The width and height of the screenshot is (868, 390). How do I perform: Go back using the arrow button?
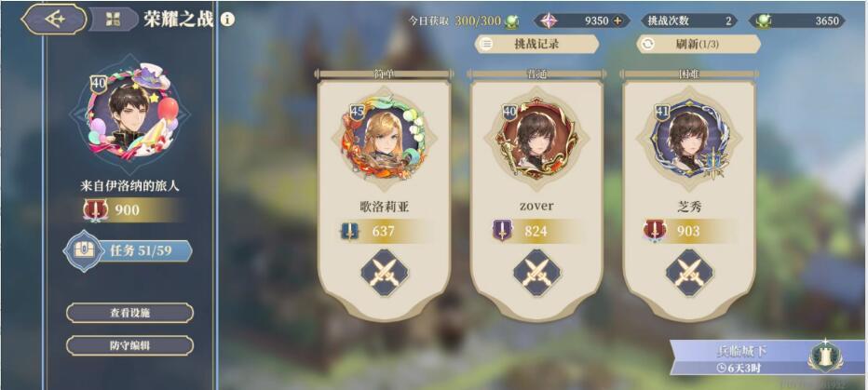[54, 19]
